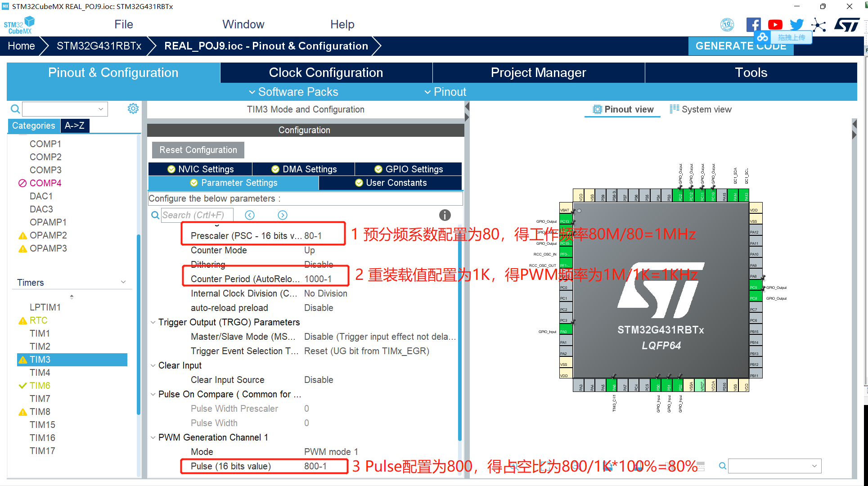Click the next-parameter arrow icon
868x486 pixels.
point(283,215)
